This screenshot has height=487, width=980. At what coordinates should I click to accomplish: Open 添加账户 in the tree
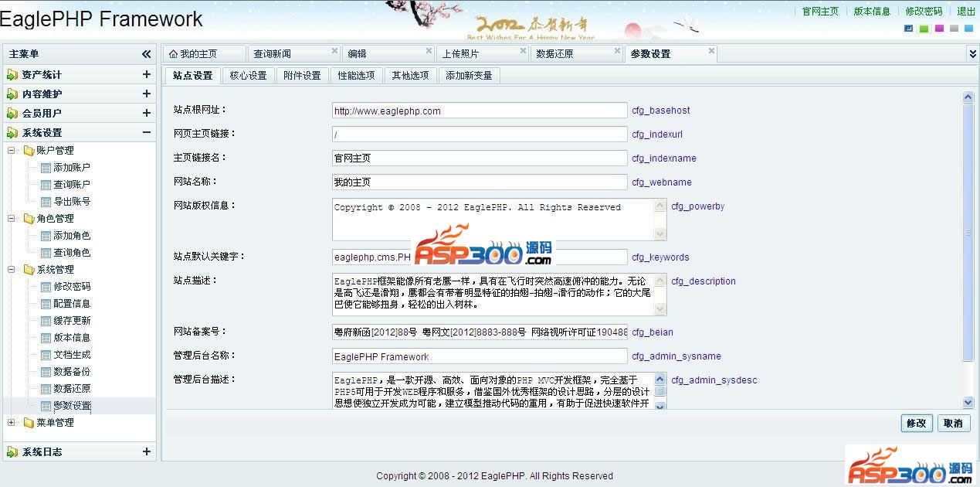(x=72, y=167)
